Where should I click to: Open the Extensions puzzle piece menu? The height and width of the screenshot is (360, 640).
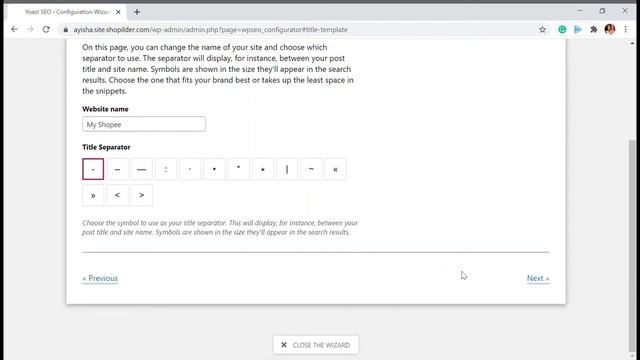(594, 29)
